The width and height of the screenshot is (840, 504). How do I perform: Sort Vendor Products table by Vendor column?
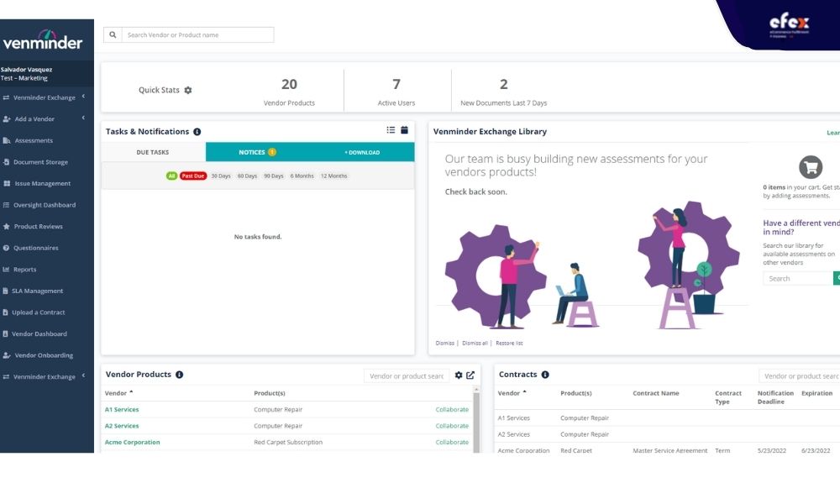(x=118, y=393)
